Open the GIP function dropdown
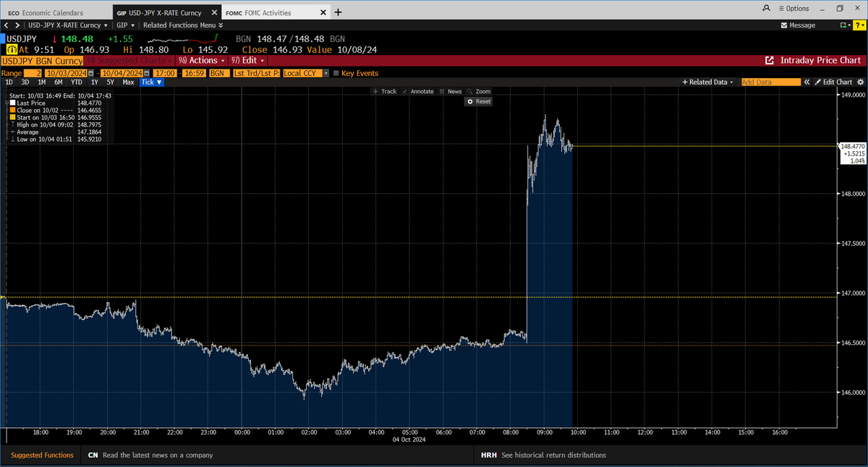 [x=127, y=25]
